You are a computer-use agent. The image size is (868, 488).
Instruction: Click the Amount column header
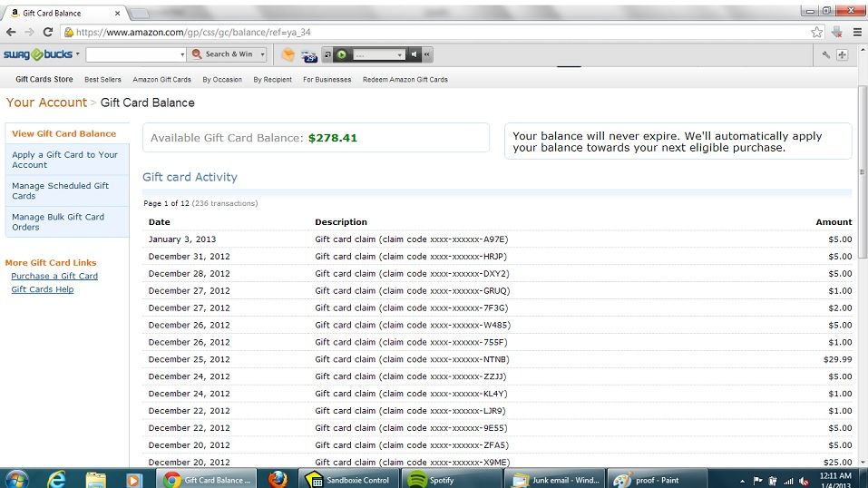coord(834,222)
